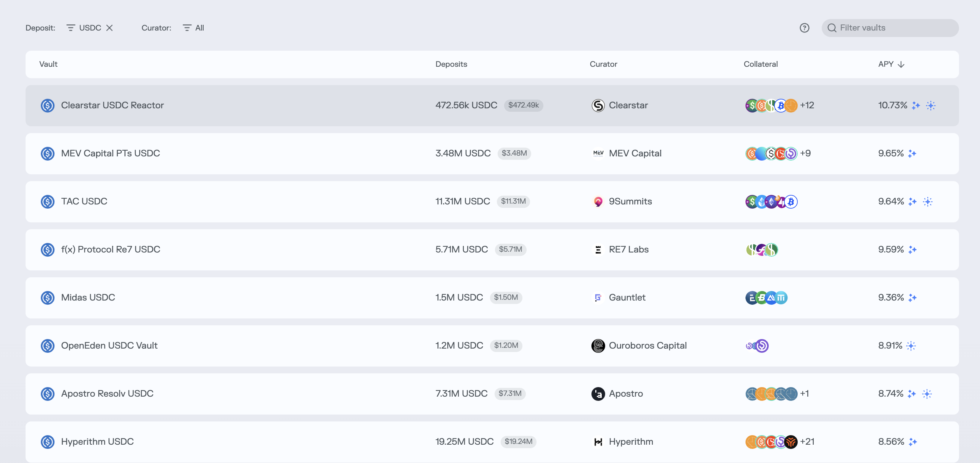Click the sun-shaped icon beside 10.73% APY

(x=931, y=105)
